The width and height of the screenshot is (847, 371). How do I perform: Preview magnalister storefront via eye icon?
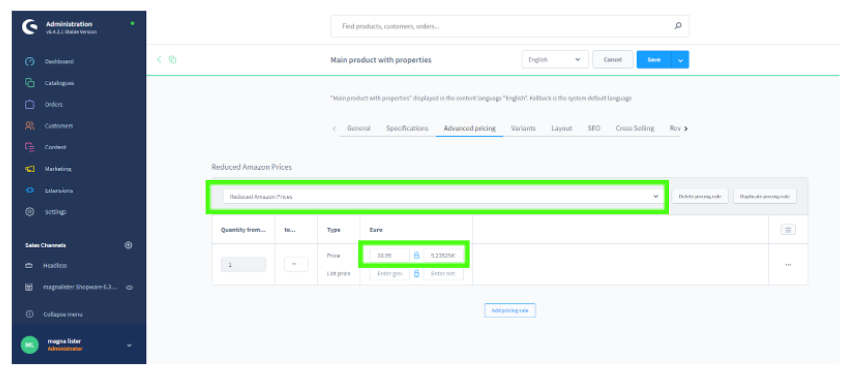130,287
